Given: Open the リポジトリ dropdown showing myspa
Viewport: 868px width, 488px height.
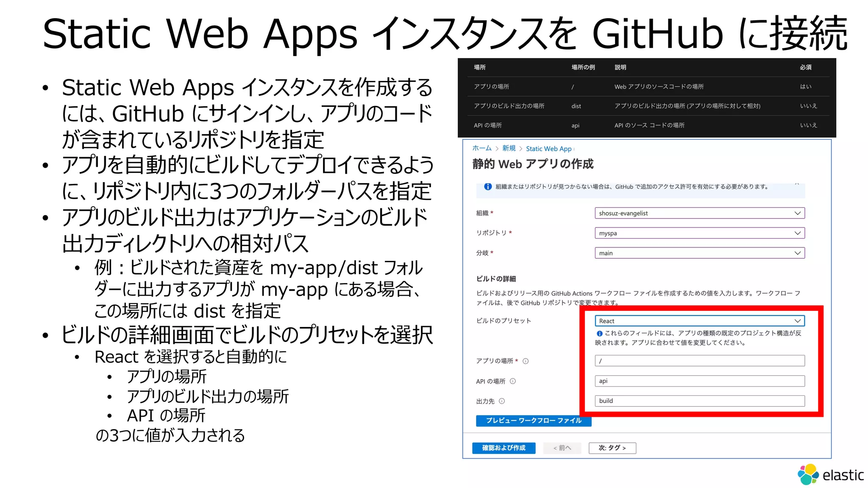Looking at the screenshot, I should click(699, 233).
